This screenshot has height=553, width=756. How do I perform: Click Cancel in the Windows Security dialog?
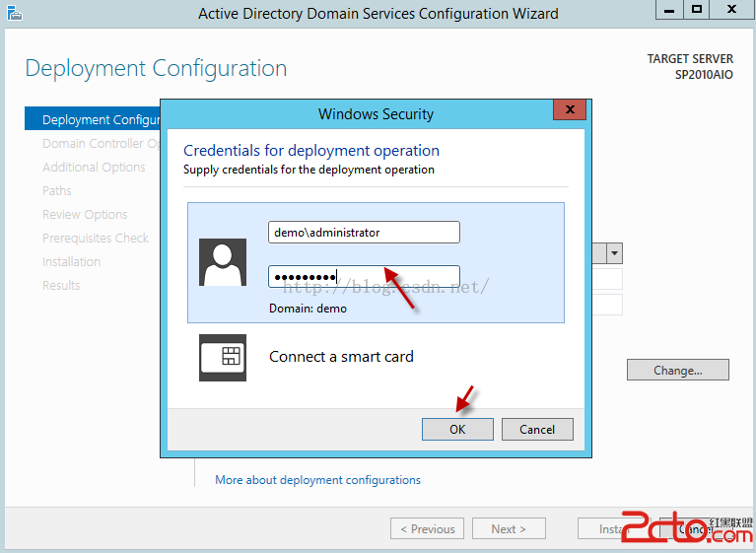pyautogui.click(x=537, y=429)
